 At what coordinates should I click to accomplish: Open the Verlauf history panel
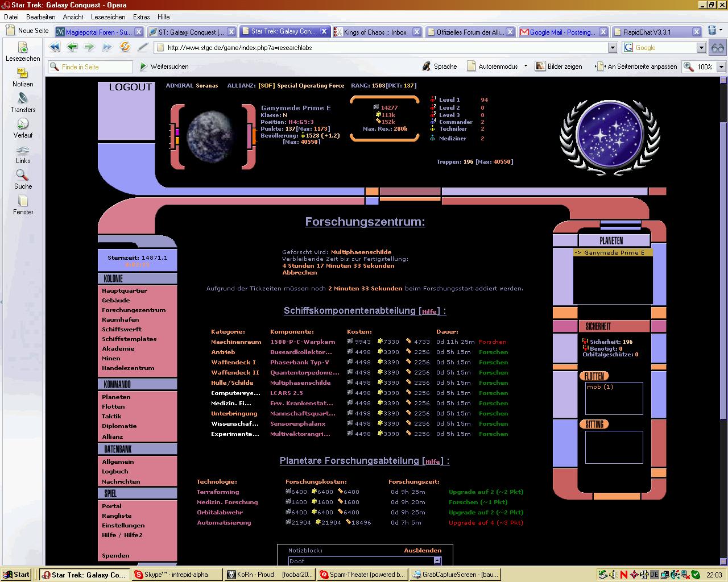pyautogui.click(x=23, y=128)
